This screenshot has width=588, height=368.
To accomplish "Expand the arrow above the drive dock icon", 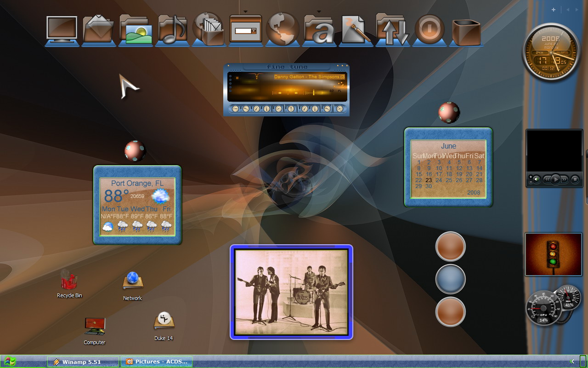I will (246, 12).
